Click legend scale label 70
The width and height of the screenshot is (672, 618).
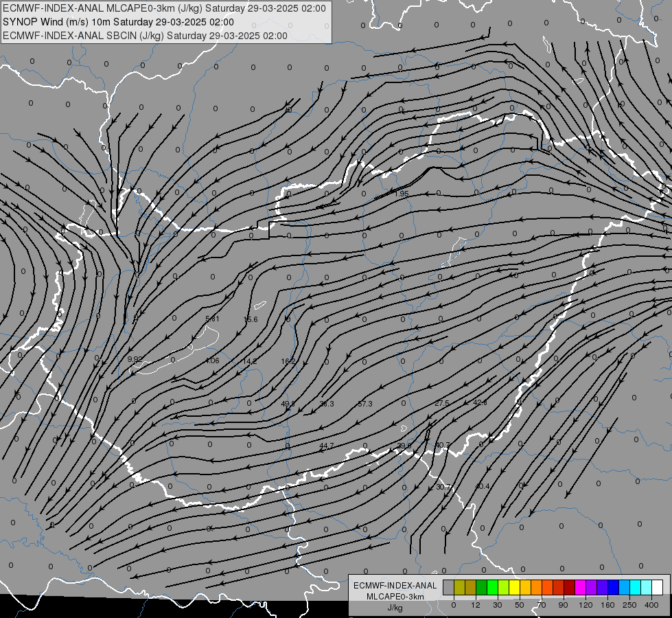(x=542, y=605)
